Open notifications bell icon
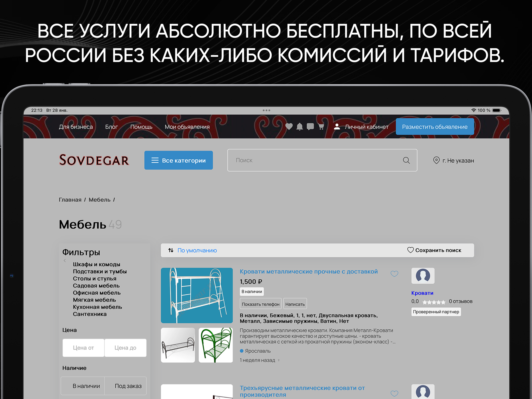Viewport: 532px width, 399px height. [300, 126]
